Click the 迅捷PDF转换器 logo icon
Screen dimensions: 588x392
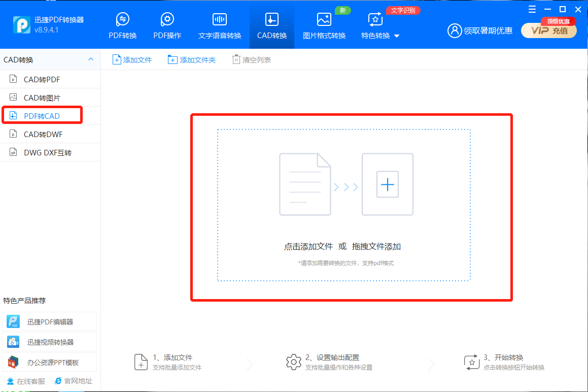22,25
